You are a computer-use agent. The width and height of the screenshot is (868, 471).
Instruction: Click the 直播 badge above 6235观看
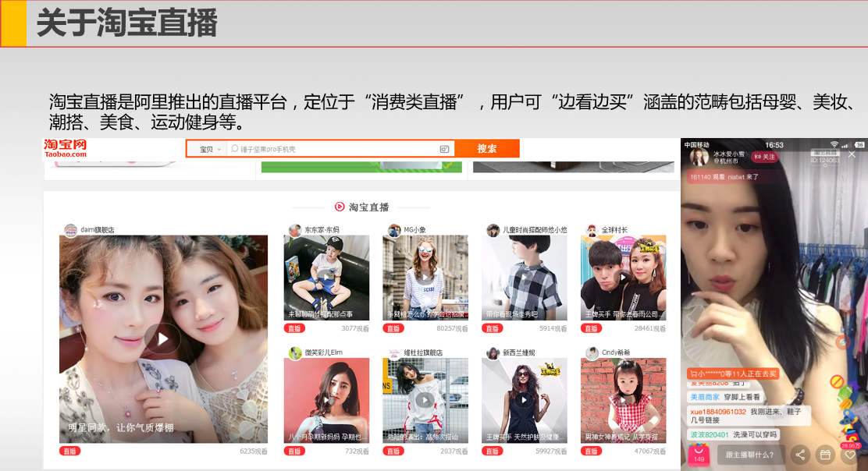pyautogui.click(x=69, y=451)
